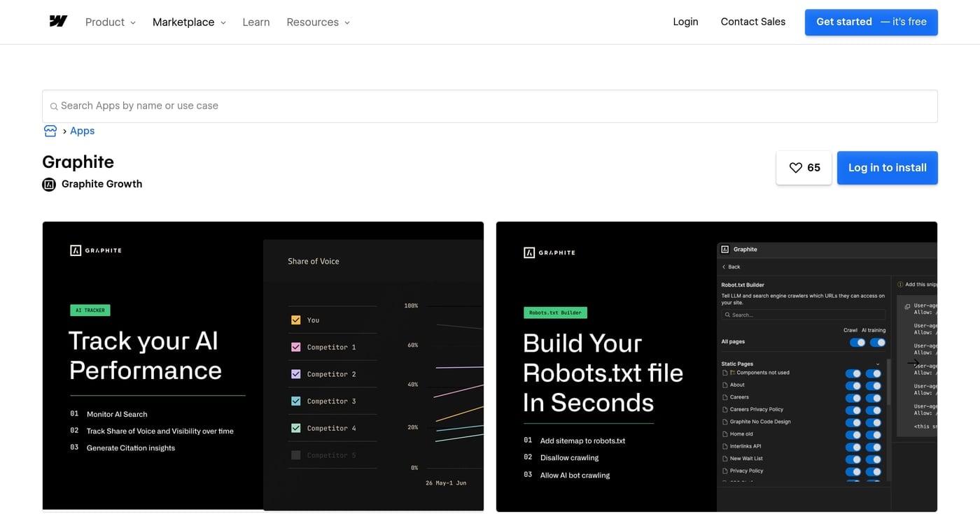
Task: Click the Graphite logo in Robots.txt slide
Action: tap(549, 252)
